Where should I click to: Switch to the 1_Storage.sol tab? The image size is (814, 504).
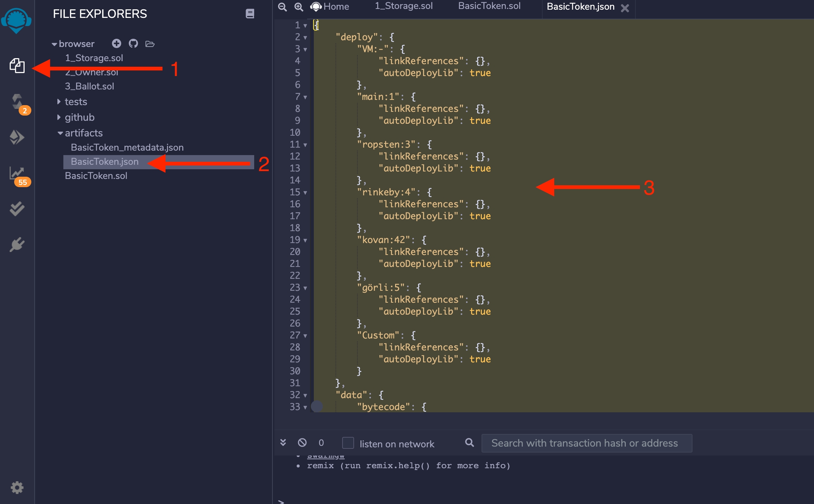tap(404, 6)
